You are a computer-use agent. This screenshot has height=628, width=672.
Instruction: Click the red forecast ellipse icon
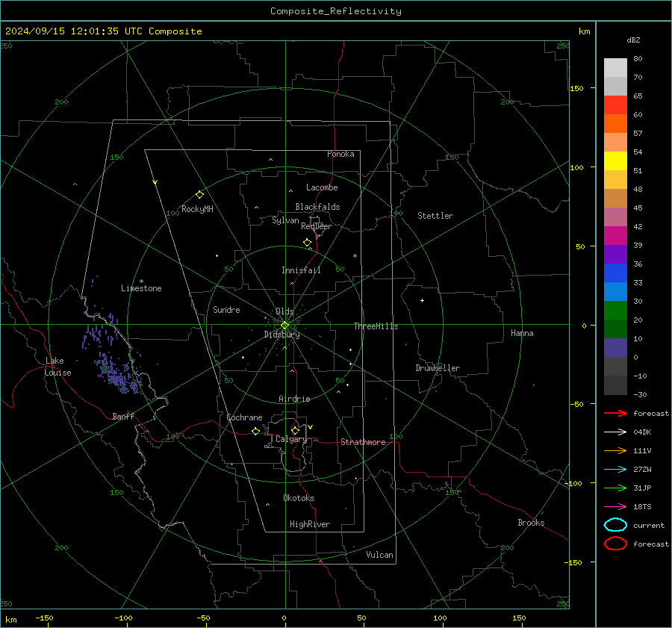pos(615,544)
